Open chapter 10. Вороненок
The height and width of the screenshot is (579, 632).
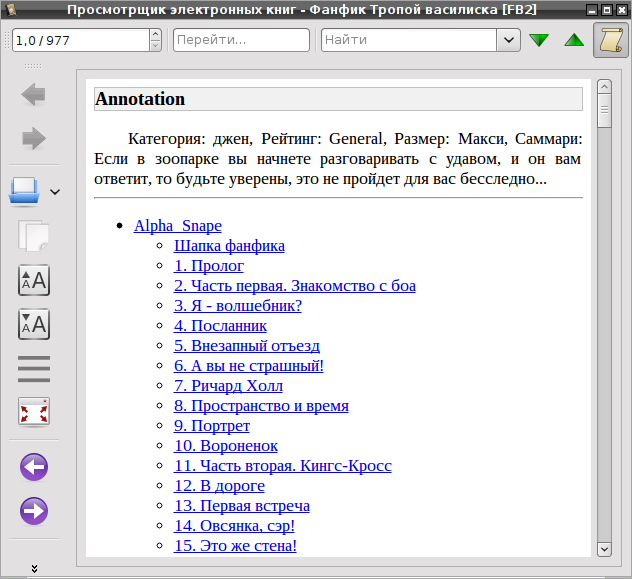pos(226,446)
